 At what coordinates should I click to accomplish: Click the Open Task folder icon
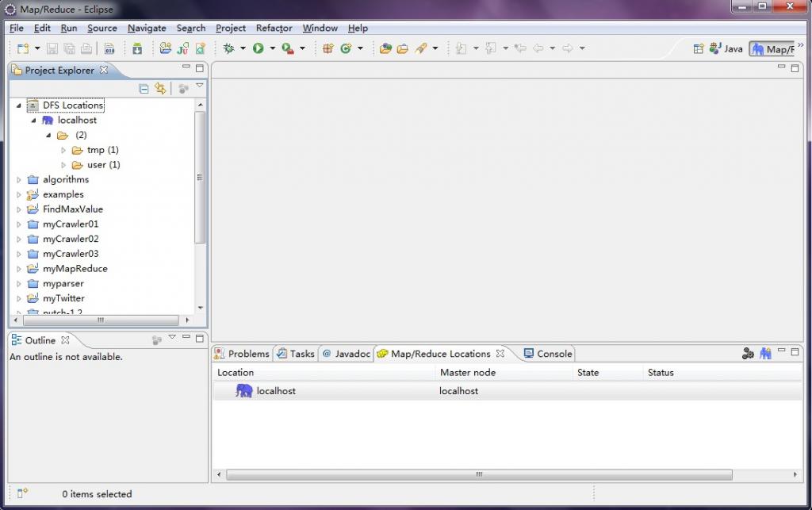click(x=402, y=48)
